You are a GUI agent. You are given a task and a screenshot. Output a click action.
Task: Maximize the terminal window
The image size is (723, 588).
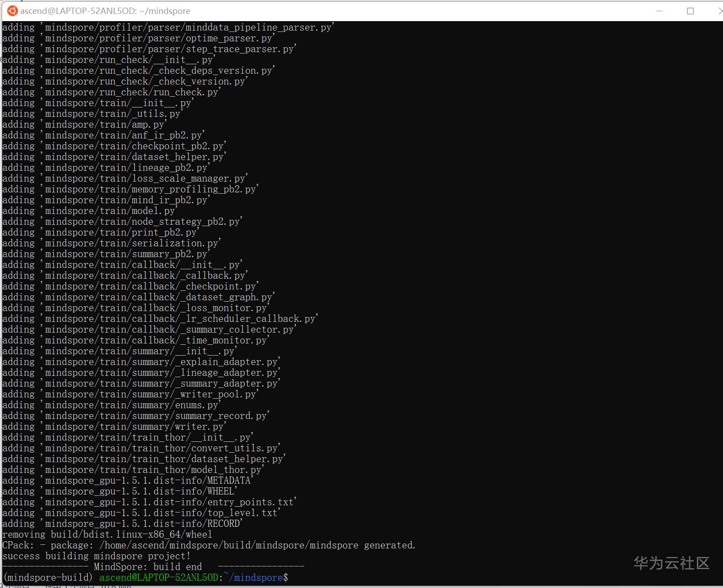coord(690,11)
